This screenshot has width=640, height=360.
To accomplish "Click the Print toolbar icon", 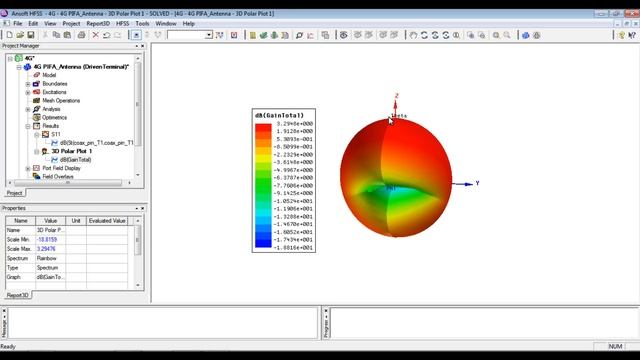I will pyautogui.click(x=82, y=35).
